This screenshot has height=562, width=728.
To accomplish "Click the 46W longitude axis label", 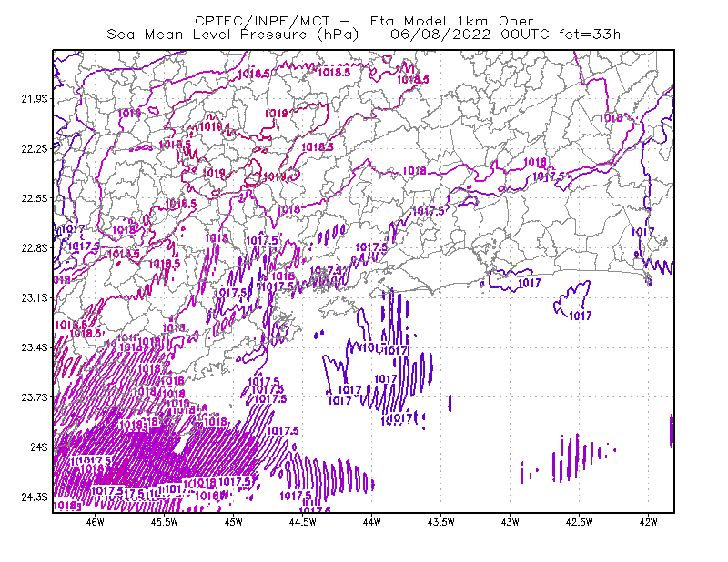I will click(96, 522).
